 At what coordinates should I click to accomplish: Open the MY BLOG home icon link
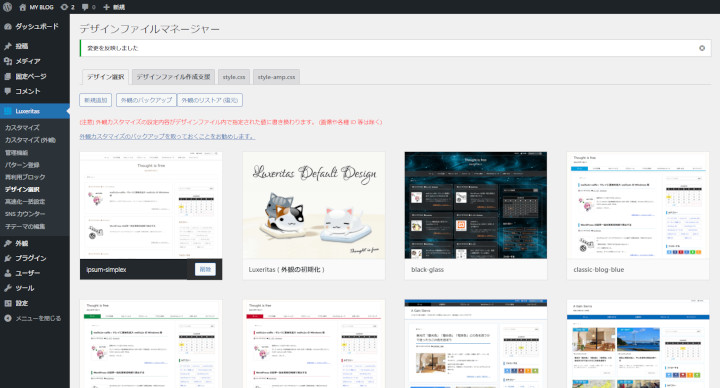tap(22, 7)
